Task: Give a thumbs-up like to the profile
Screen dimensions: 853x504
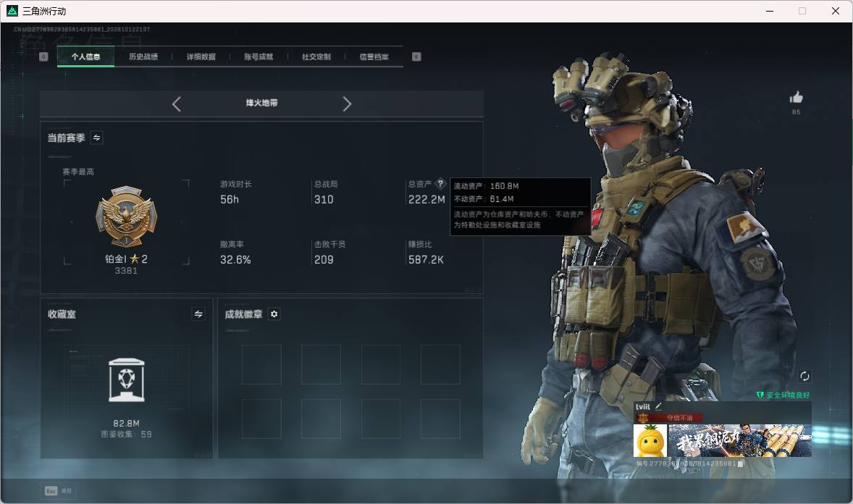Action: [x=797, y=98]
